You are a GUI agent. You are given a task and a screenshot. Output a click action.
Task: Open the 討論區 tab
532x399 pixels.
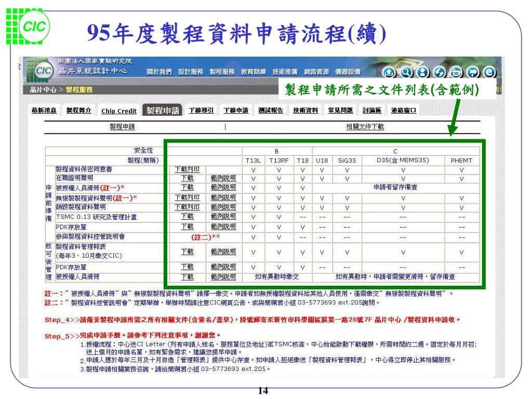[372, 110]
